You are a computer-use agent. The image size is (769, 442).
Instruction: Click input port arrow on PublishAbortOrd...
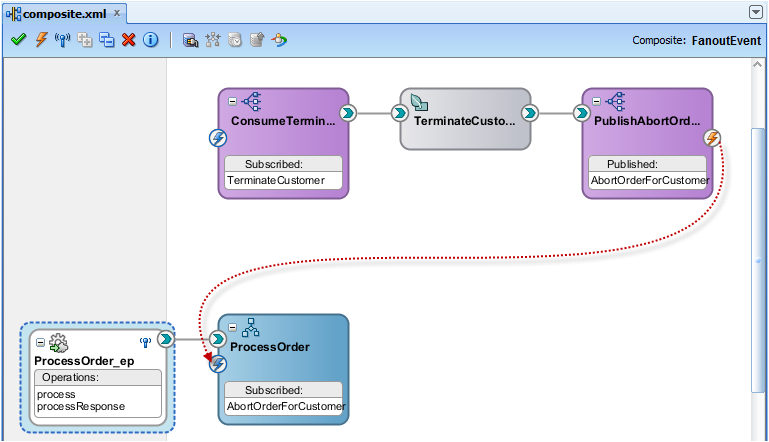(582, 113)
